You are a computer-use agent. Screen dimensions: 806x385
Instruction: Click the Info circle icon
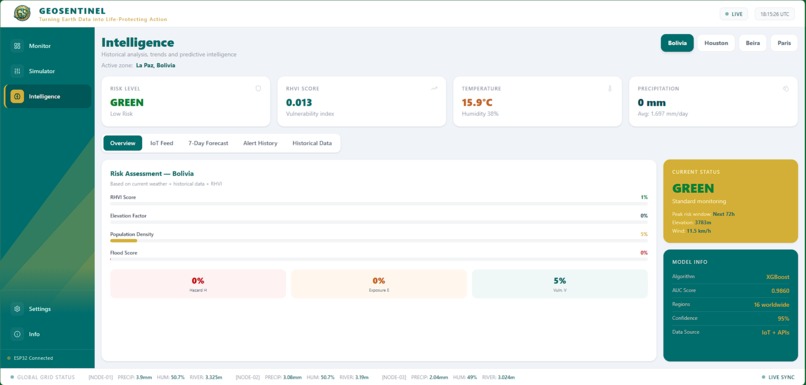[x=17, y=334]
